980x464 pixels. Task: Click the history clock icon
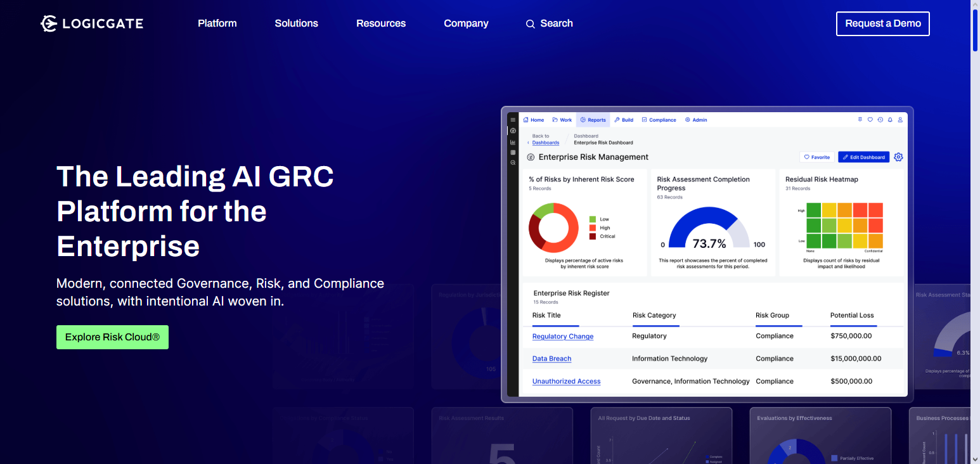click(x=880, y=120)
